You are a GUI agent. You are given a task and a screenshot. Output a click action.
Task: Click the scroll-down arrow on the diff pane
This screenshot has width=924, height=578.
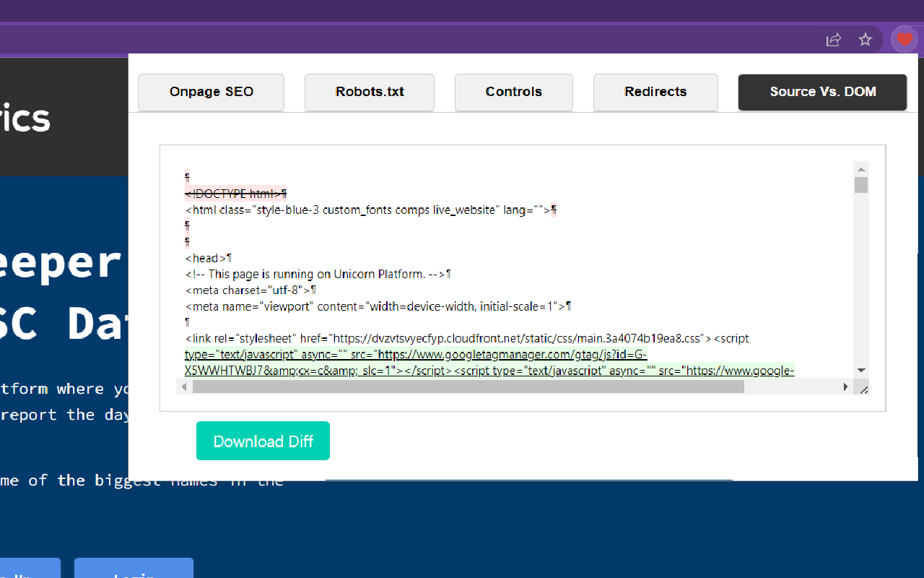(860, 368)
